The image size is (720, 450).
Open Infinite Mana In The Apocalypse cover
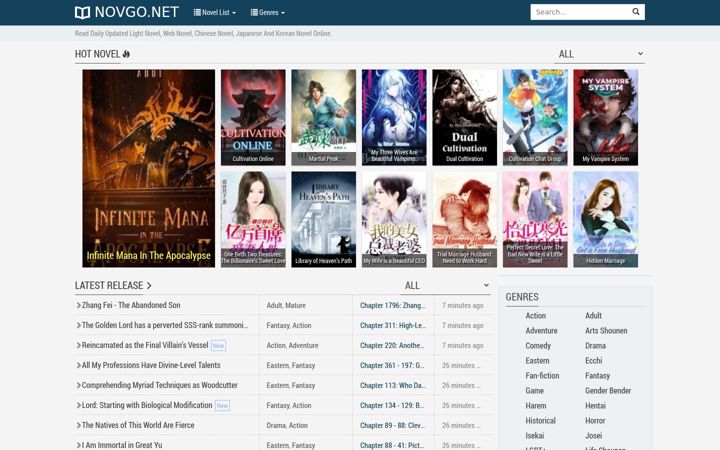coord(148,168)
